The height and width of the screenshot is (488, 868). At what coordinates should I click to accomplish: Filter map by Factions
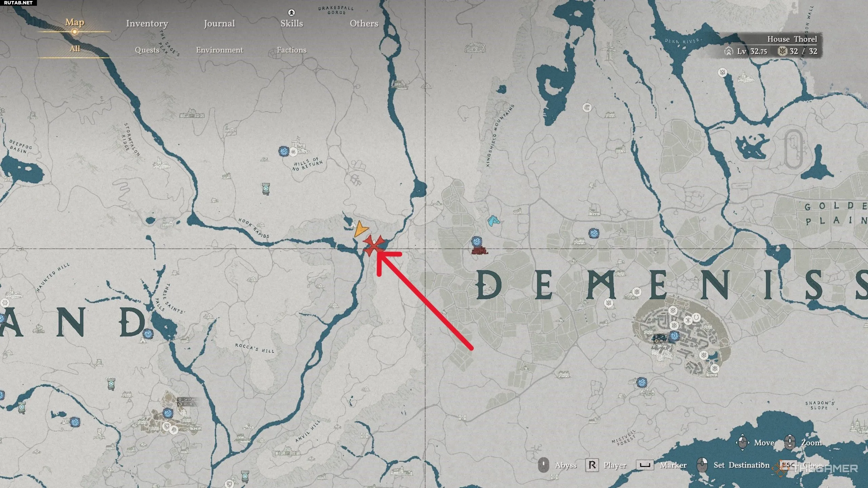(x=292, y=50)
